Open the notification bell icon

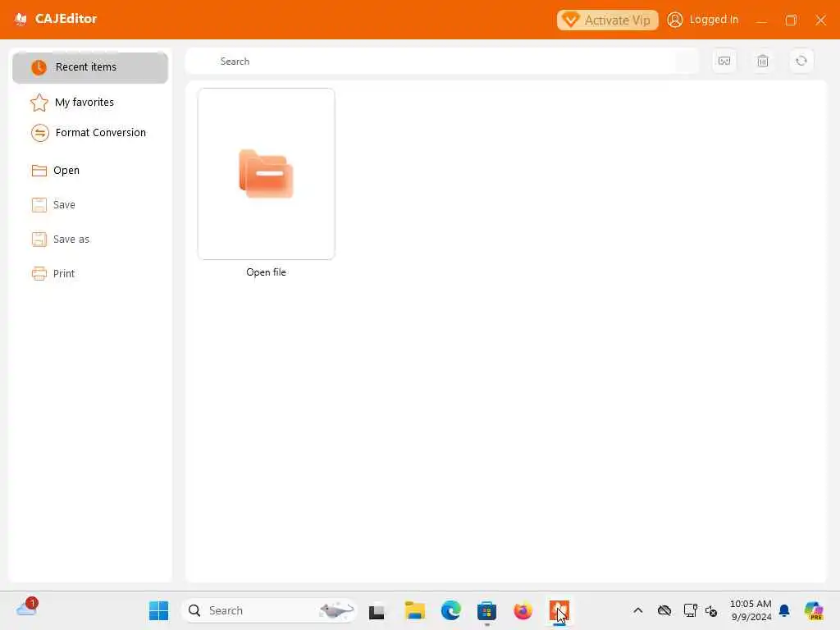click(784, 610)
